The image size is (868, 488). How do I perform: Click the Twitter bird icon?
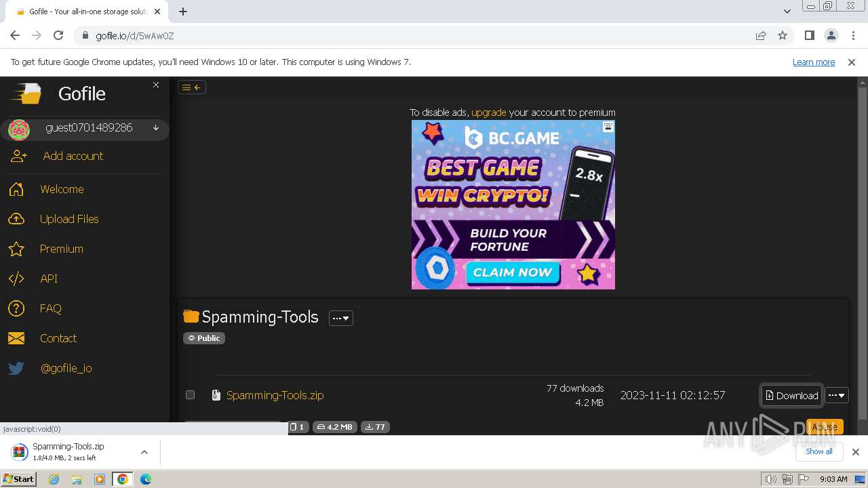coord(16,368)
